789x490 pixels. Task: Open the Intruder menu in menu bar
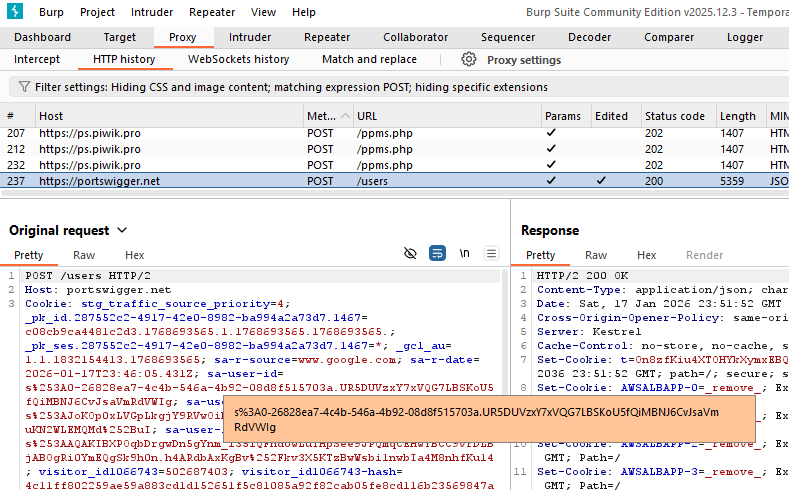152,12
